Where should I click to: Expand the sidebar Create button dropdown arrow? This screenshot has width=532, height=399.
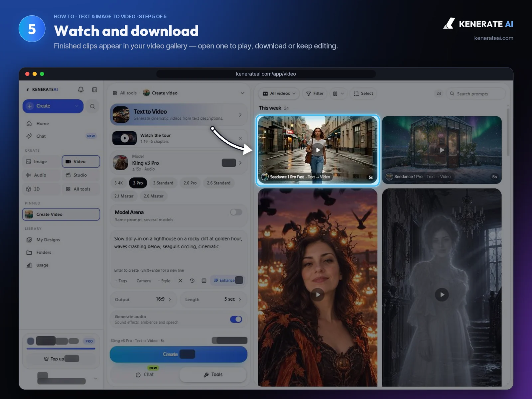[x=77, y=106]
